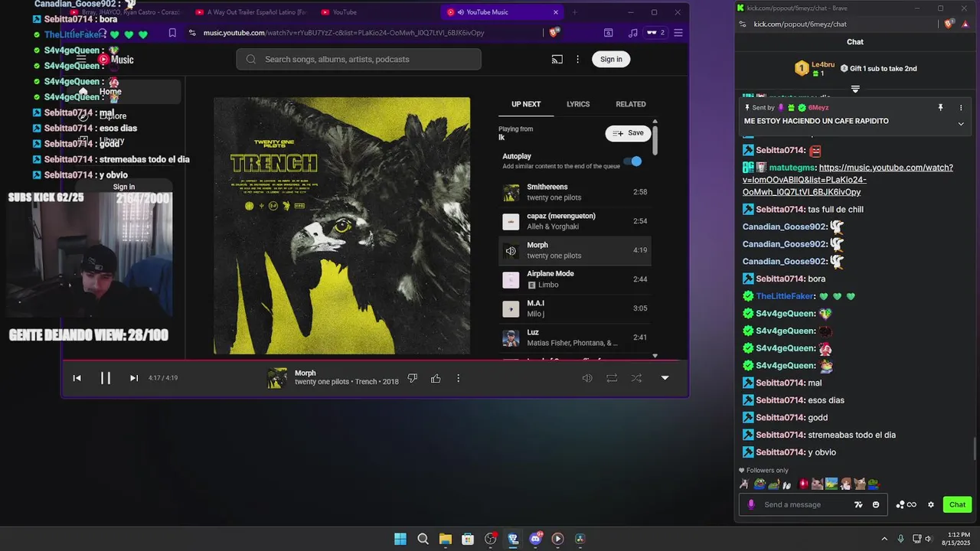Open File Explorer from taskbar

tap(445, 539)
